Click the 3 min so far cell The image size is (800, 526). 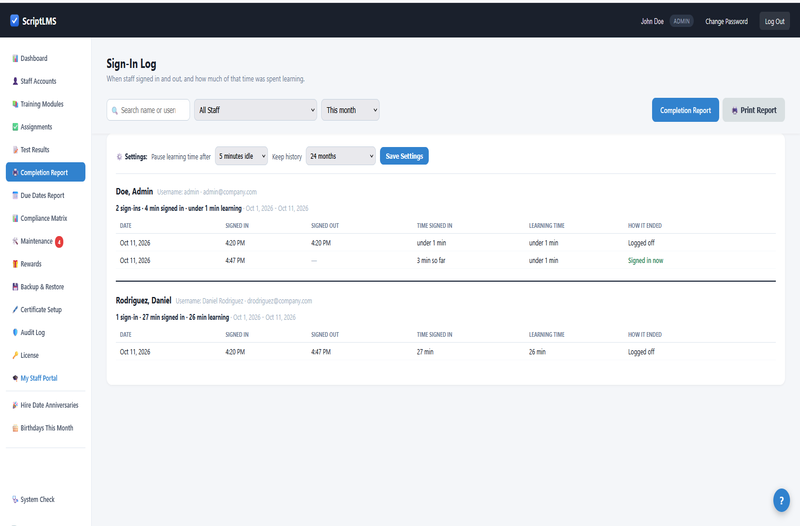point(431,261)
